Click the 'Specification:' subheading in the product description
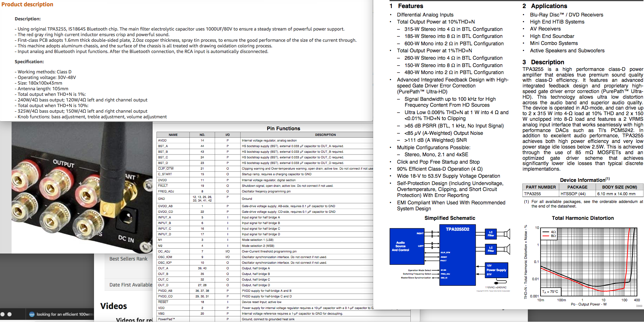Viewport: 644px width, 322px height. [x=29, y=61]
